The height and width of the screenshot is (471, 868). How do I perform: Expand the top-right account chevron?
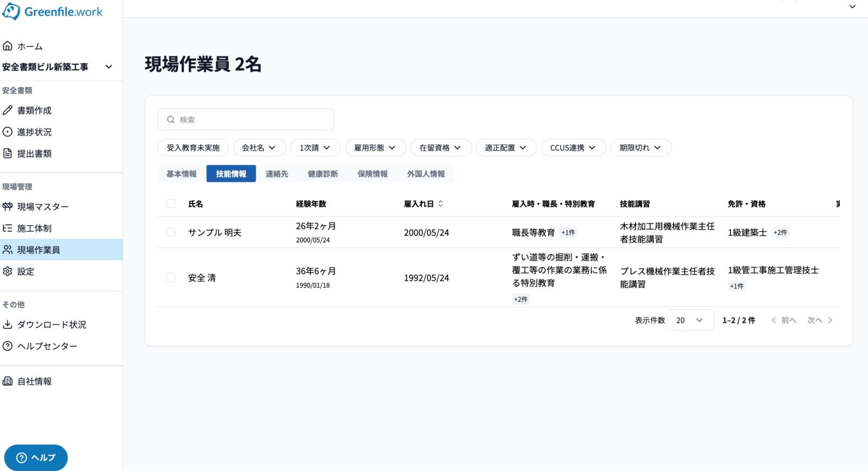[x=852, y=7]
